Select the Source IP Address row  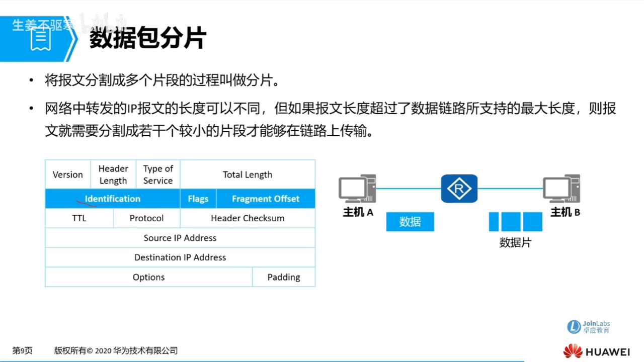pos(180,238)
